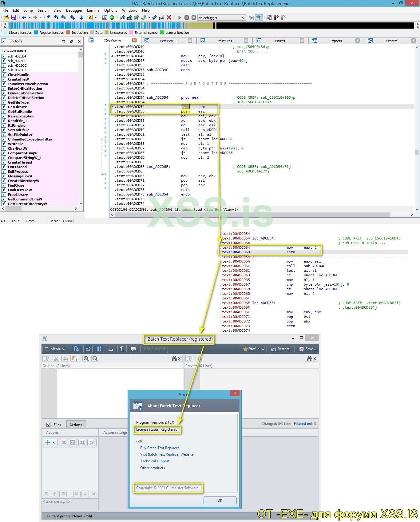
Task: Open the Windows menu
Action: click(x=129, y=10)
